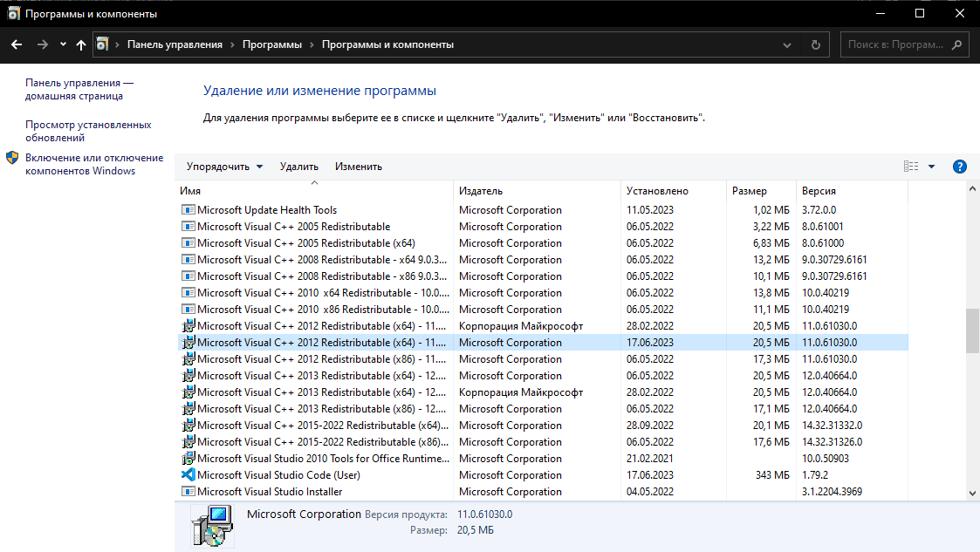Viewport: 980px width, 552px height.
Task: Click the search box for Programs
Action: click(895, 44)
